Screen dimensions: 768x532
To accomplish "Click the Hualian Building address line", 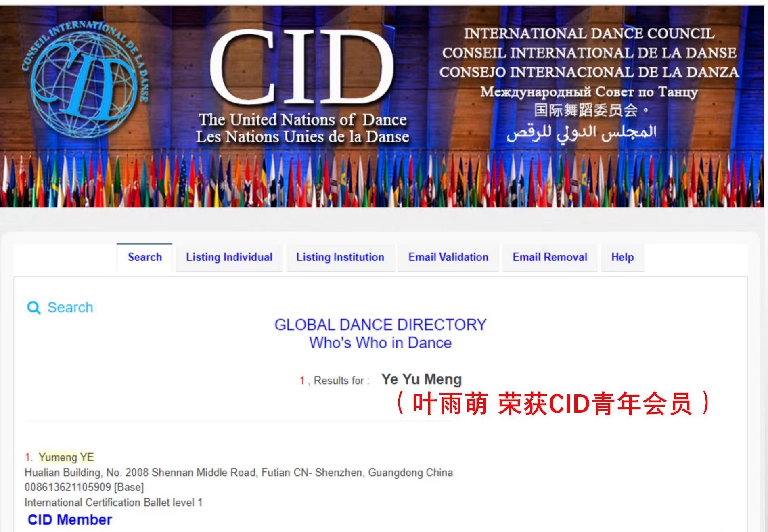I will pyautogui.click(x=239, y=472).
